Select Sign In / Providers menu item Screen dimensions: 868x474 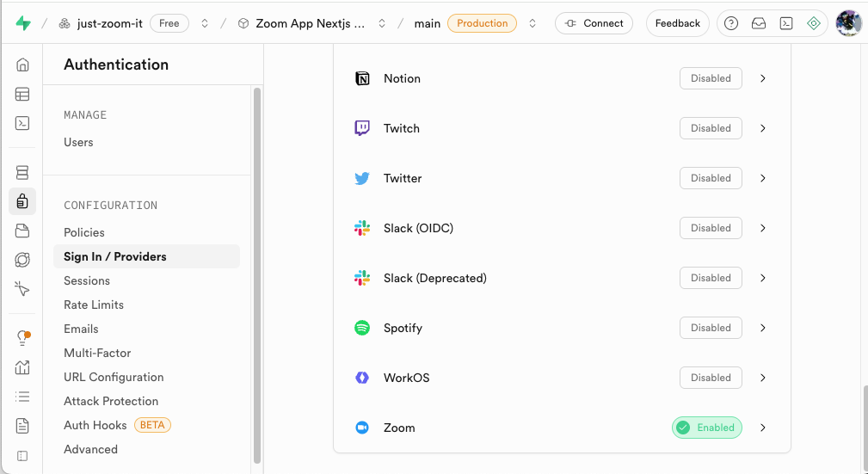[x=147, y=256]
